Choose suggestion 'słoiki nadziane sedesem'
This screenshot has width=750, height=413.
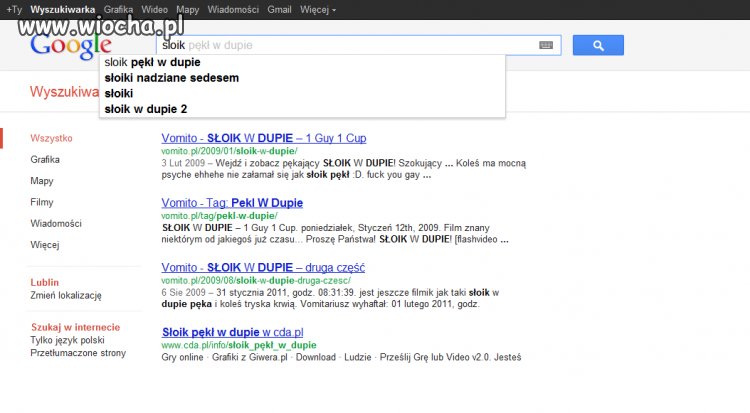coord(302,78)
